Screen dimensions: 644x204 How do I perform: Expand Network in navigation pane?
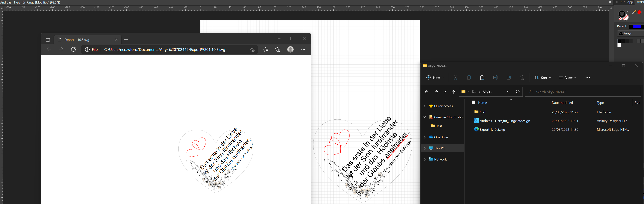tap(425, 159)
